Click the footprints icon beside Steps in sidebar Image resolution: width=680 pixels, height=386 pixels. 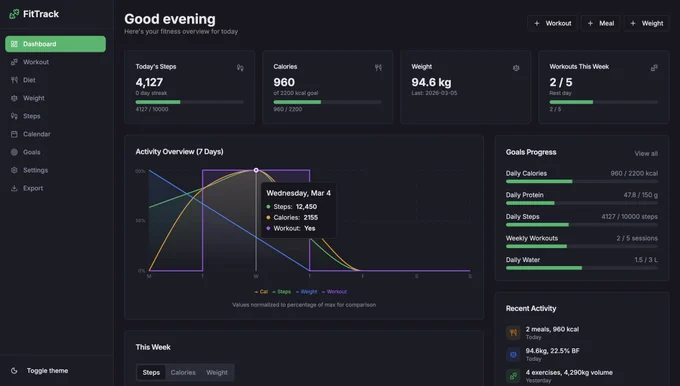14,116
